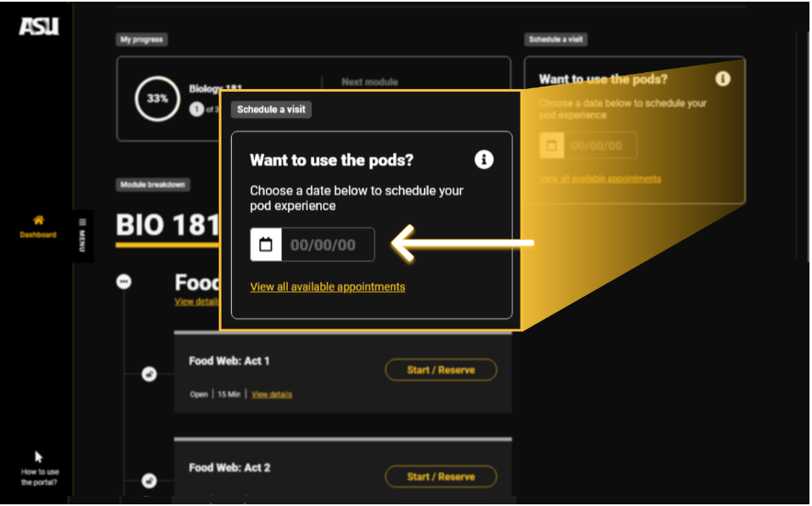Image resolution: width=812 pixels, height=506 pixels.
Task: Click the number 1 badge under Biology 181
Action: coord(196,109)
